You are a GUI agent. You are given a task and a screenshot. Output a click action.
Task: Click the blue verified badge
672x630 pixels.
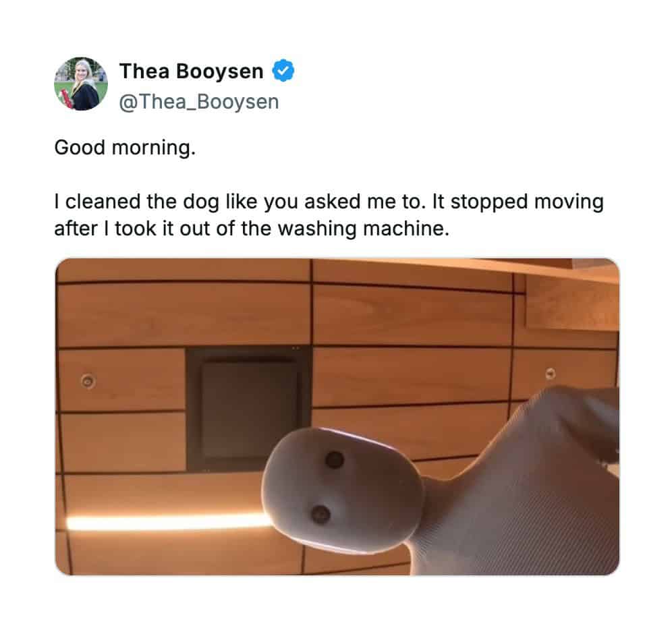tap(283, 71)
